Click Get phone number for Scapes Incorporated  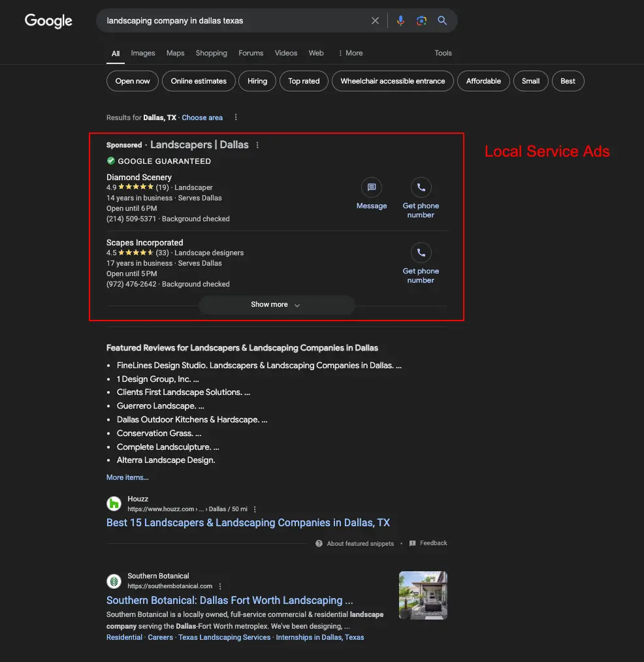pos(421,276)
